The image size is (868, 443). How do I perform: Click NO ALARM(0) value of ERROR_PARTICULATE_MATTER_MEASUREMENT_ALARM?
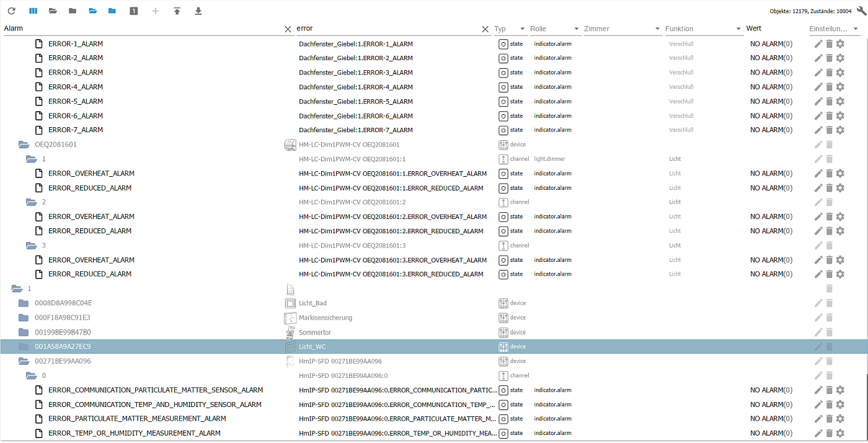pos(771,419)
